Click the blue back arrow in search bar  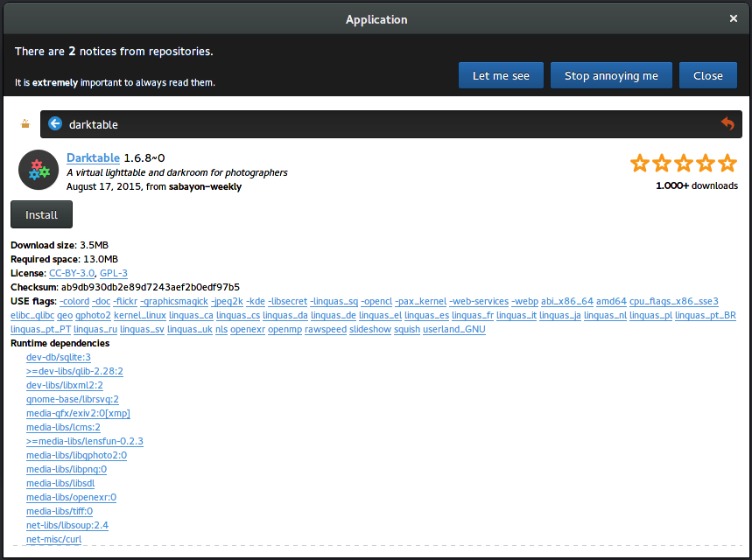[x=55, y=123]
